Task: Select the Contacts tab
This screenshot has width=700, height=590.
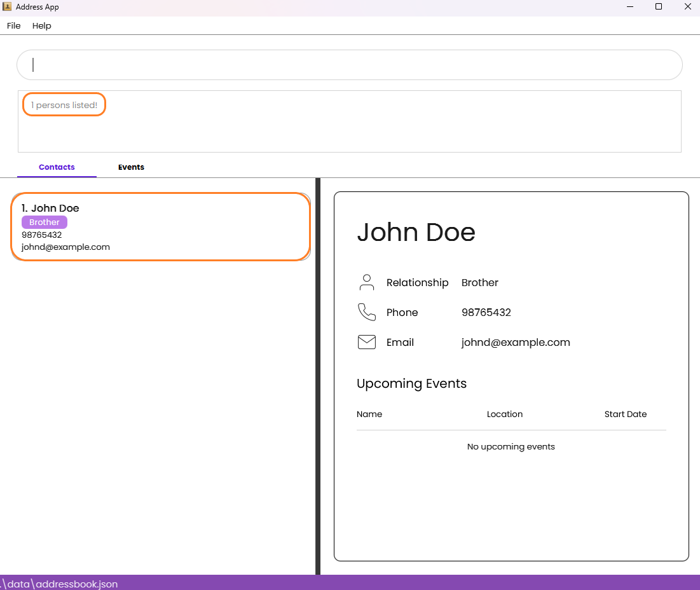Action: pos(57,167)
